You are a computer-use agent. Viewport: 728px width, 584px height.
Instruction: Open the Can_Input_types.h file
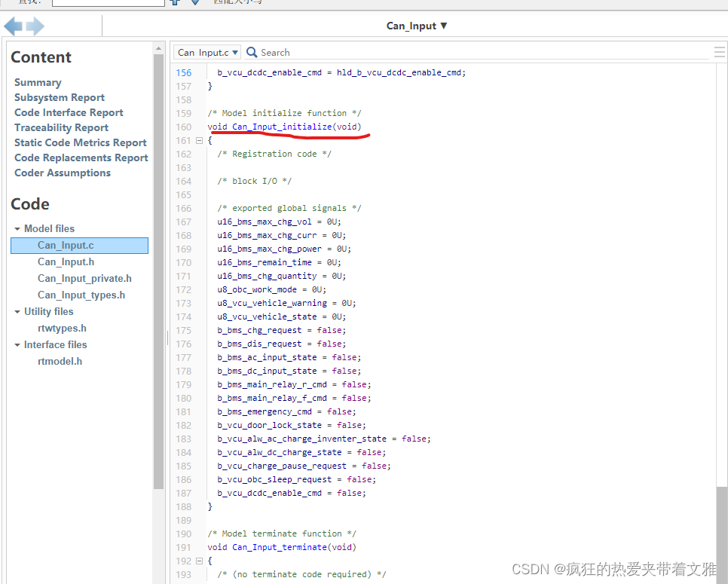tap(81, 295)
